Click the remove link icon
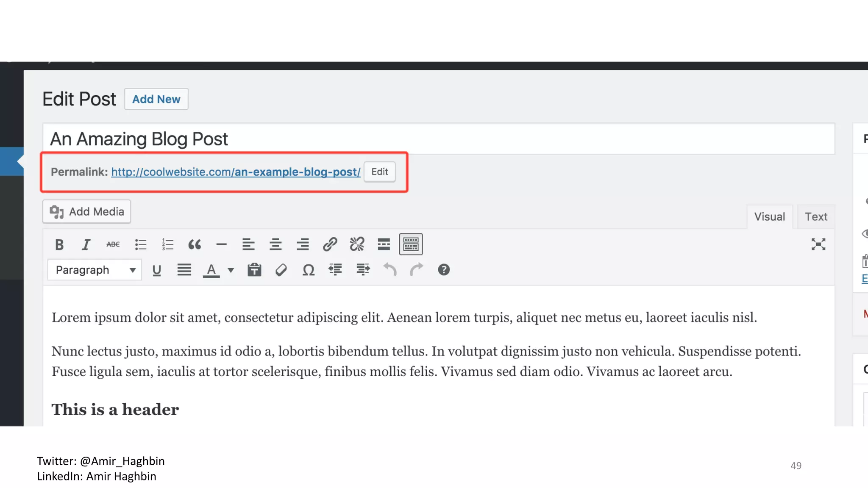 coord(357,244)
